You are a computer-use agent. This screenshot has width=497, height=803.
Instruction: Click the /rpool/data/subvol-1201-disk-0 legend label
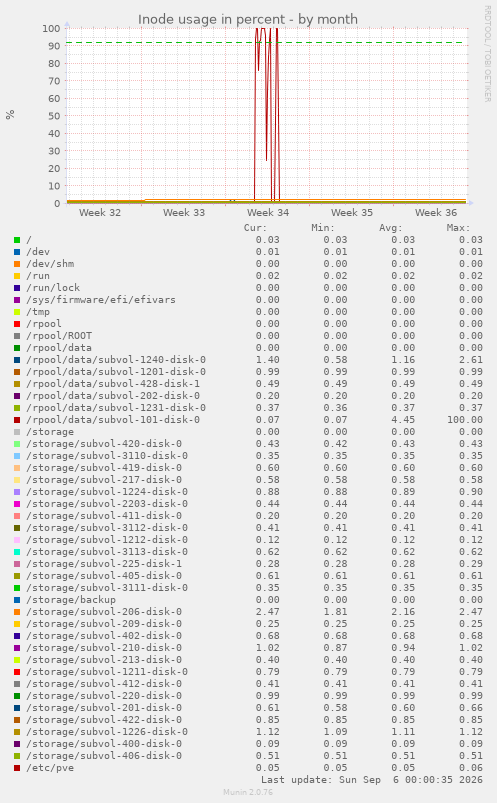pyautogui.click(x=116, y=372)
